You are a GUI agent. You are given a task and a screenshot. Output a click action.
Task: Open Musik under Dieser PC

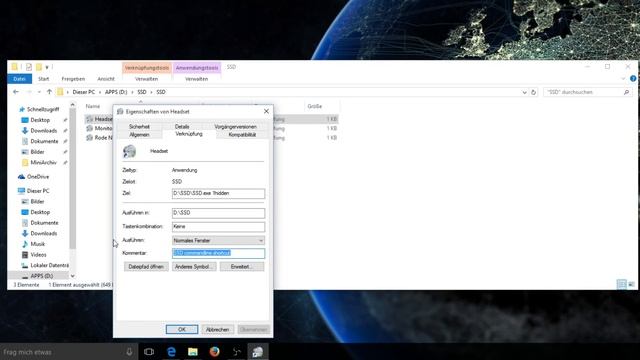[x=37, y=244]
